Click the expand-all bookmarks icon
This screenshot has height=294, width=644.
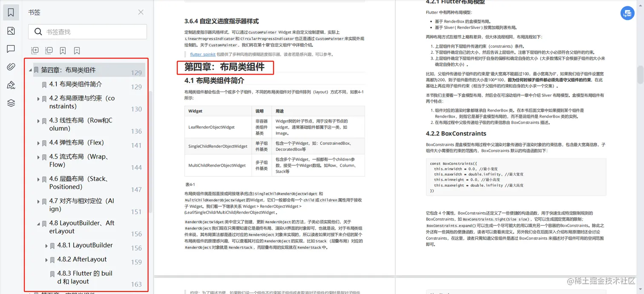point(34,50)
